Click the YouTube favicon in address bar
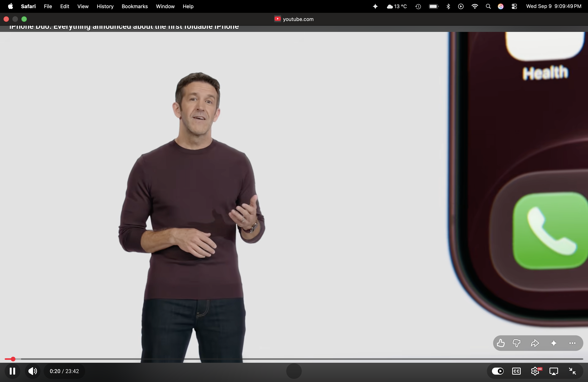 (277, 19)
